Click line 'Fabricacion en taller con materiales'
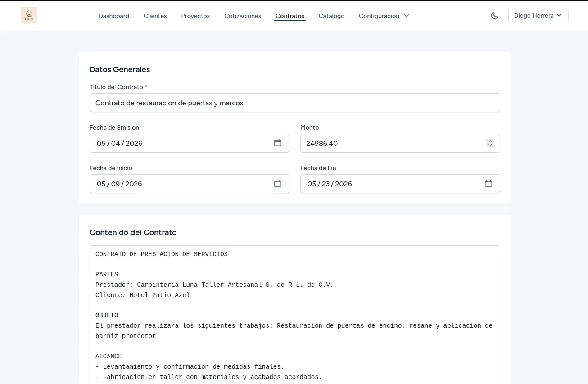 [x=209, y=377]
